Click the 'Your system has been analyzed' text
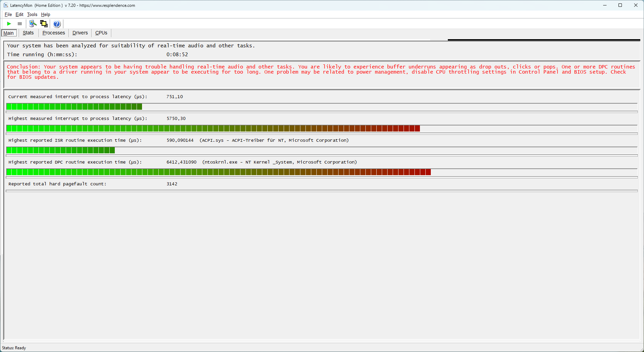644x352 pixels. [x=131, y=46]
